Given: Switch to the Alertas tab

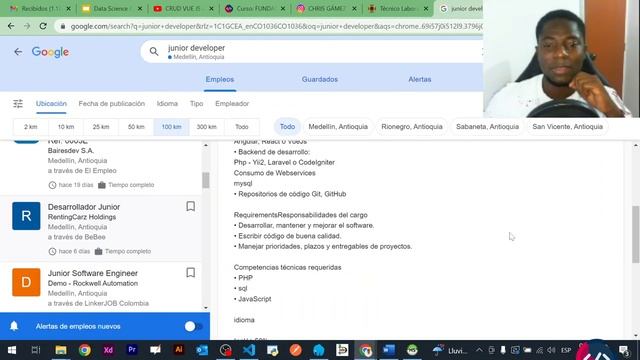Looking at the screenshot, I should (x=420, y=80).
